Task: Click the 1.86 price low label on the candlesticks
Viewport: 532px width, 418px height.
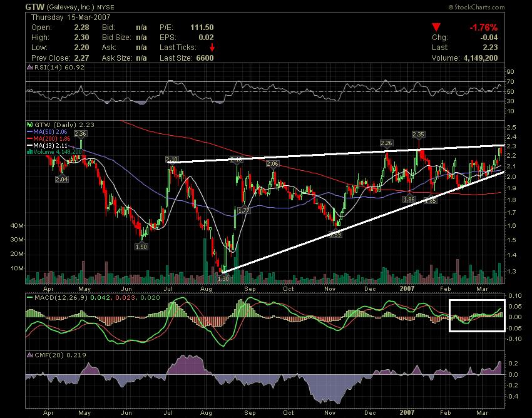Action: click(409, 199)
